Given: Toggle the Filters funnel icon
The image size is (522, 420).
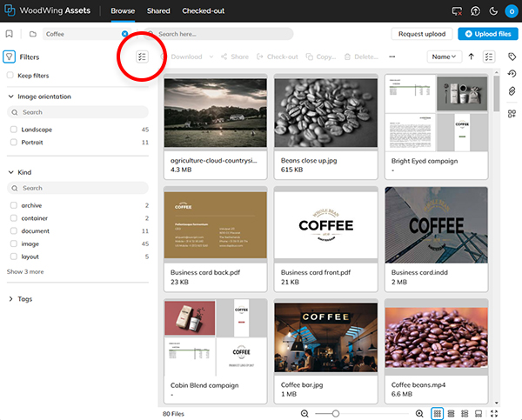Looking at the screenshot, I should (x=10, y=57).
